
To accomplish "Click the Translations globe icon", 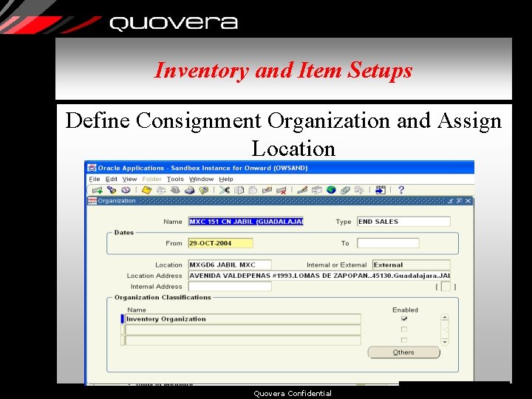I will [x=331, y=190].
